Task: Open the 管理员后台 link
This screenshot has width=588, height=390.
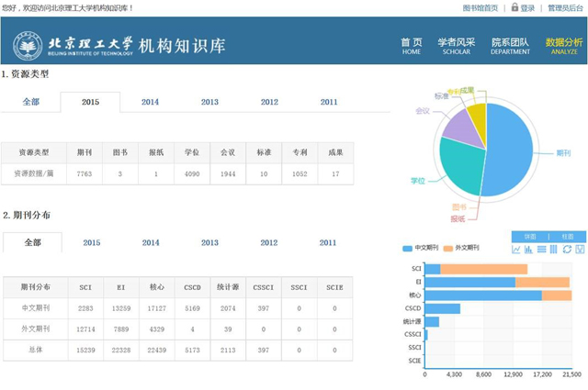Action: pyautogui.click(x=565, y=8)
